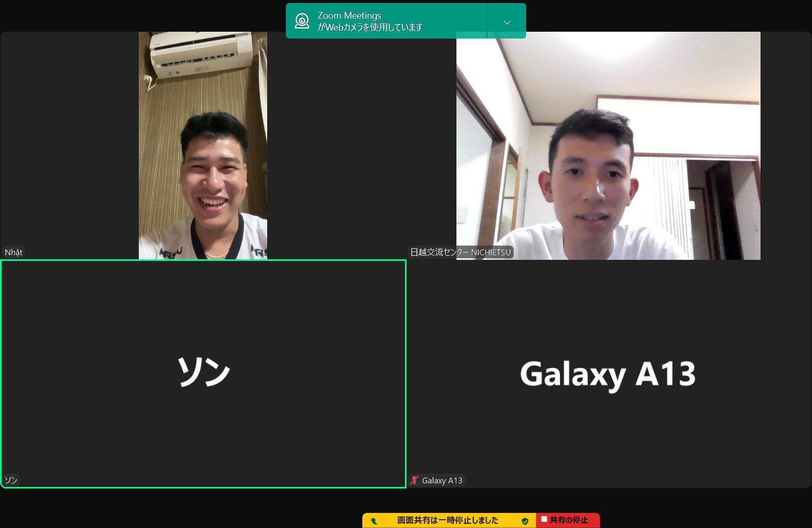
Task: Expand the Zoom Meetings notification chevron
Action: [x=507, y=22]
